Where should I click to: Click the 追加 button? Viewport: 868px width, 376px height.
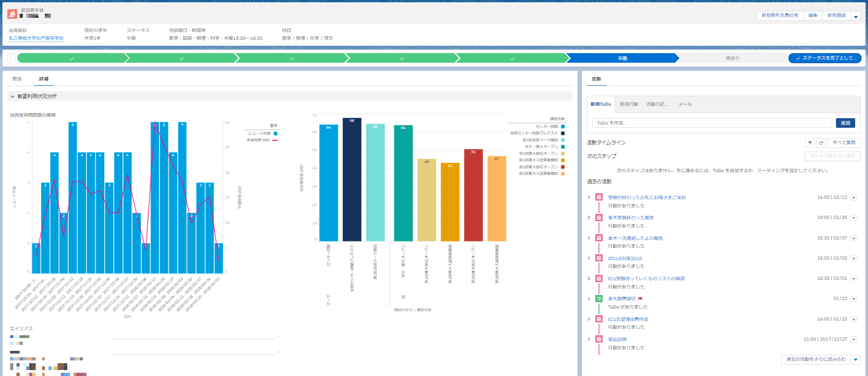coord(845,123)
